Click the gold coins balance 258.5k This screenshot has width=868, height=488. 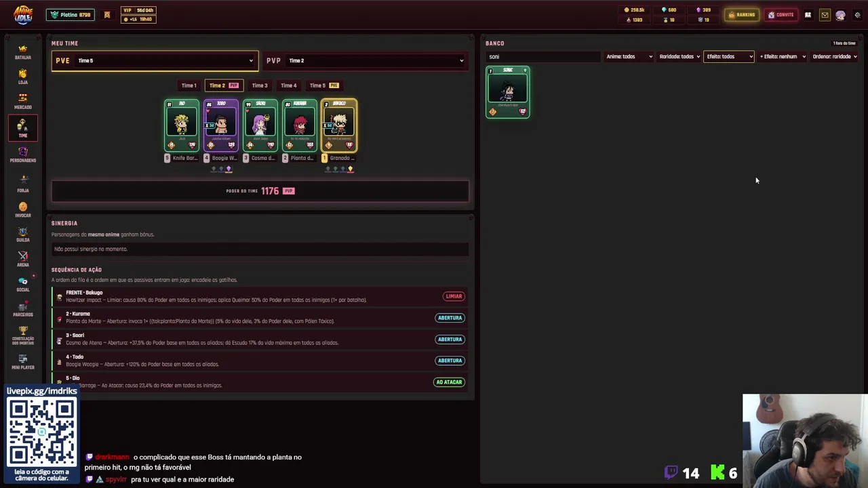pos(634,10)
